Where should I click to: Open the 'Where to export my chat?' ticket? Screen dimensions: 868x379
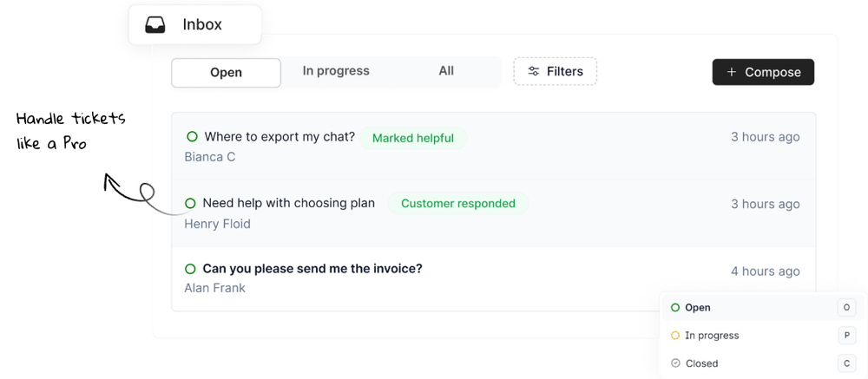click(279, 137)
